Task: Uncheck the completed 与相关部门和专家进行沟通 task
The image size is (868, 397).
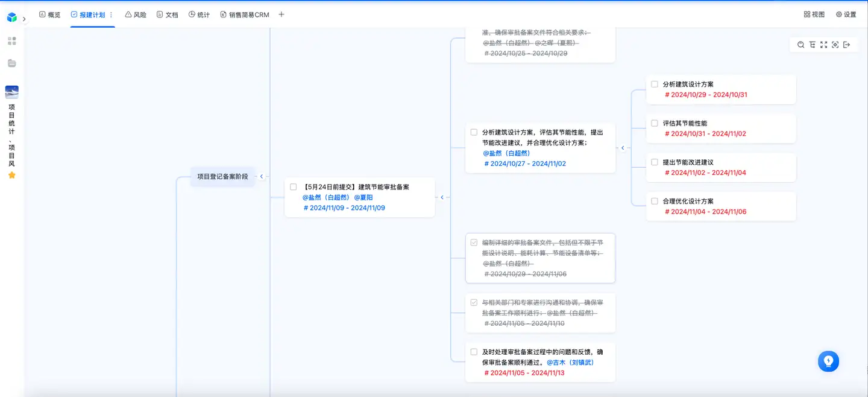Action: click(474, 302)
